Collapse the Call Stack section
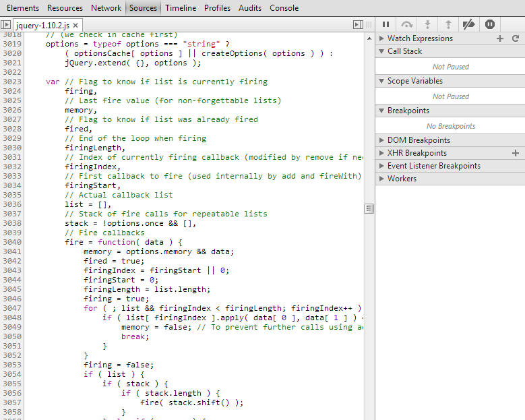 pos(381,51)
